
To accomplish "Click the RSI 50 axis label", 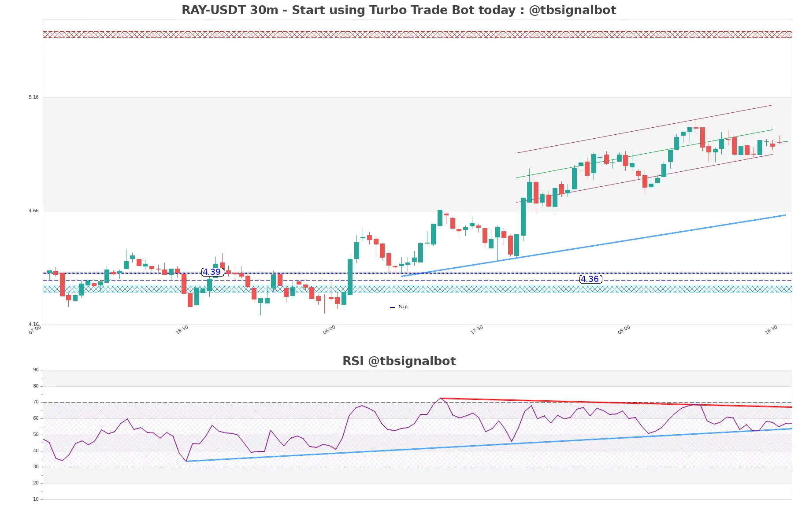I will pyautogui.click(x=36, y=435).
